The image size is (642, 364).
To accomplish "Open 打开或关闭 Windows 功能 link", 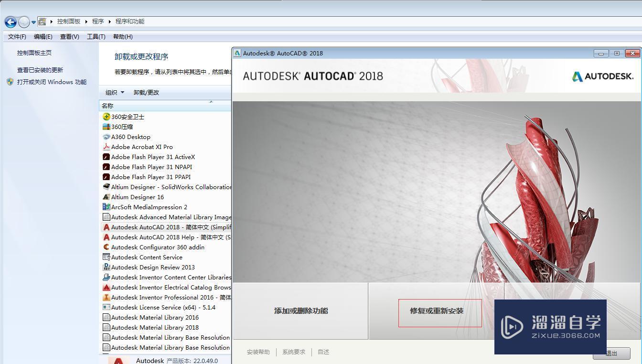I will (x=52, y=82).
